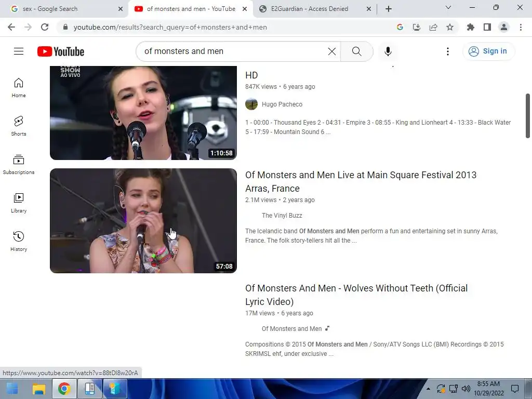Close the Google Search tab
Viewport: 532px width, 399px height.
tap(121, 9)
